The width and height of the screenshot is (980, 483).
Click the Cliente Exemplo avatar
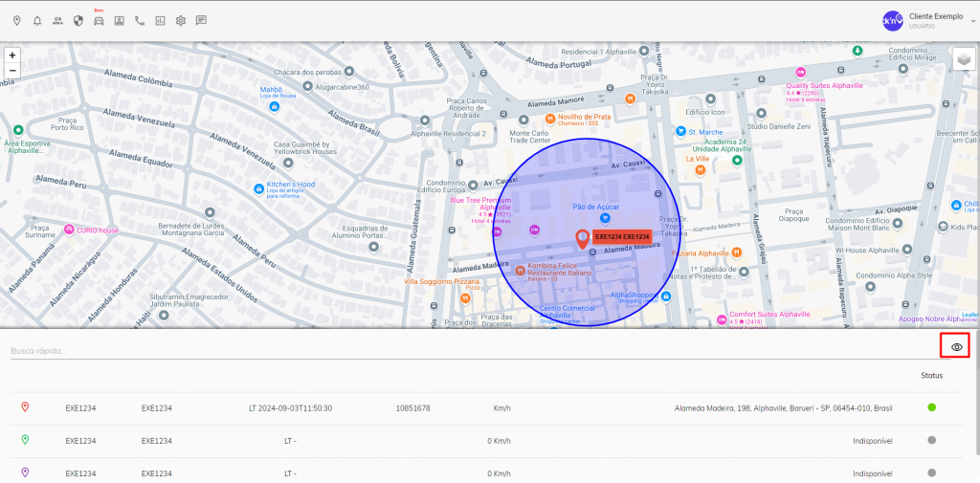[893, 21]
